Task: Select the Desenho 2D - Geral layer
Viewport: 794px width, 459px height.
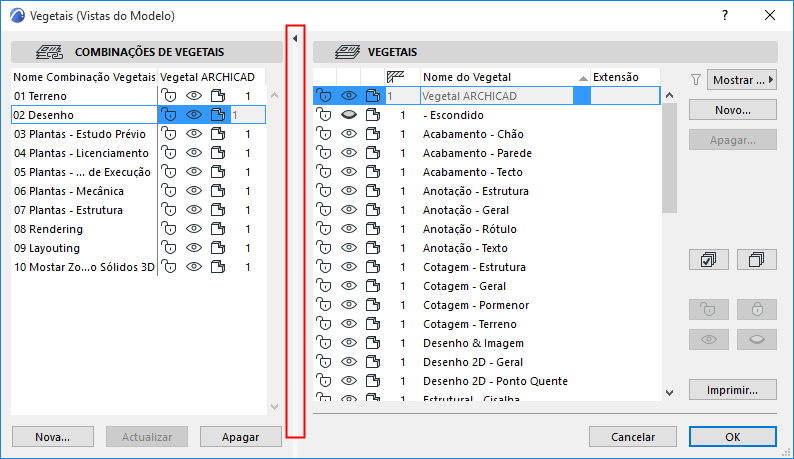Action: click(472, 362)
